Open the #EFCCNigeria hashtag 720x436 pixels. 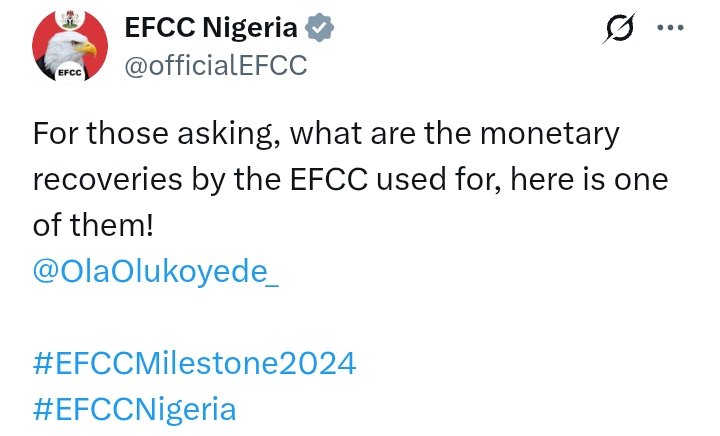tap(134, 408)
